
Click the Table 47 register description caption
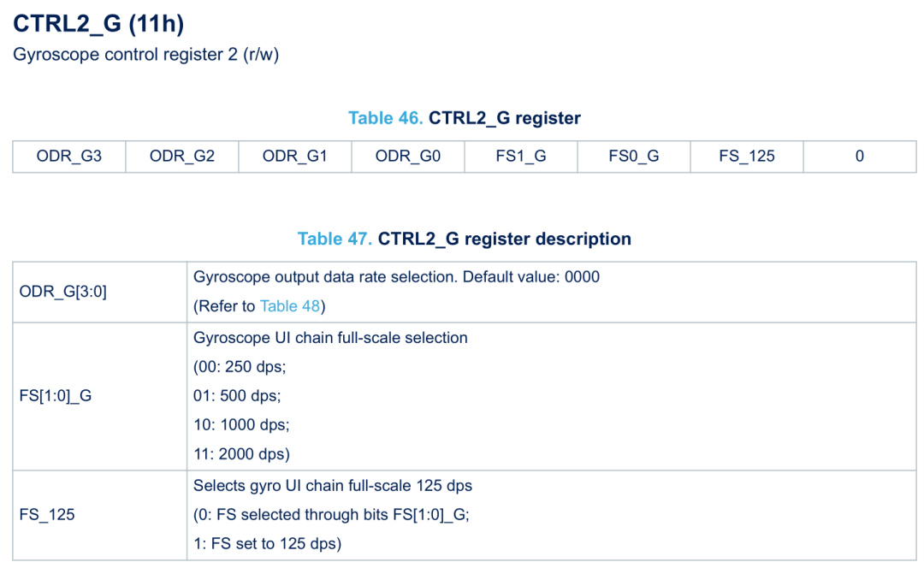coord(465,239)
